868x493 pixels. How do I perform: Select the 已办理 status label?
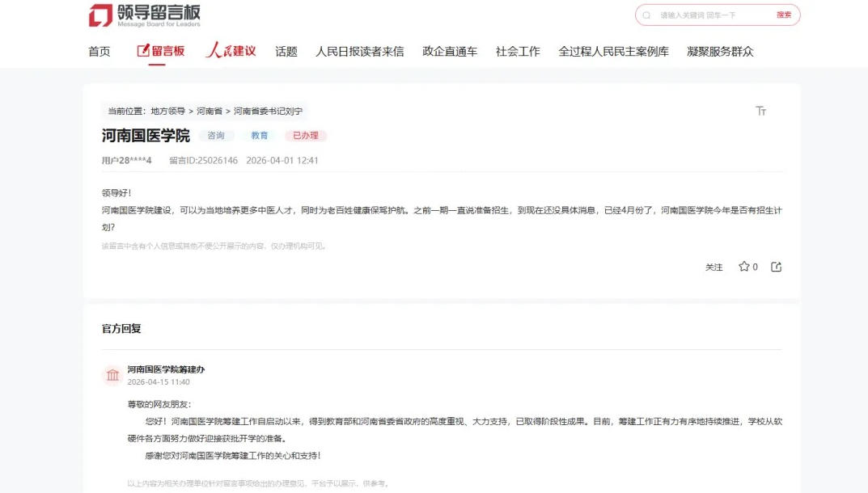pos(306,135)
